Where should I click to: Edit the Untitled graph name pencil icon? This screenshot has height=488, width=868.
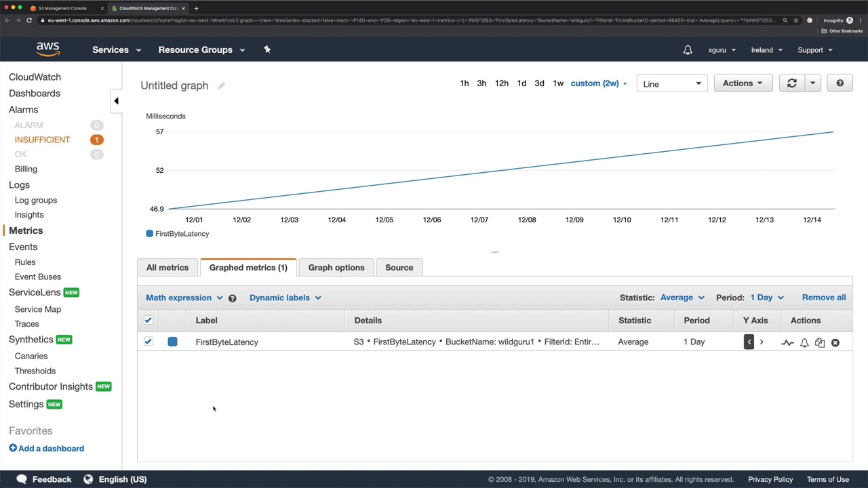click(x=221, y=85)
